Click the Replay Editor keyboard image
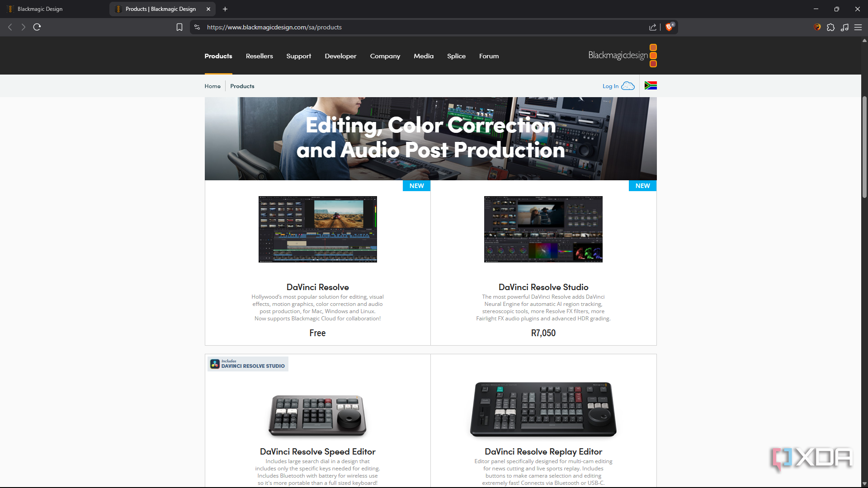The image size is (868, 488). [x=543, y=409]
